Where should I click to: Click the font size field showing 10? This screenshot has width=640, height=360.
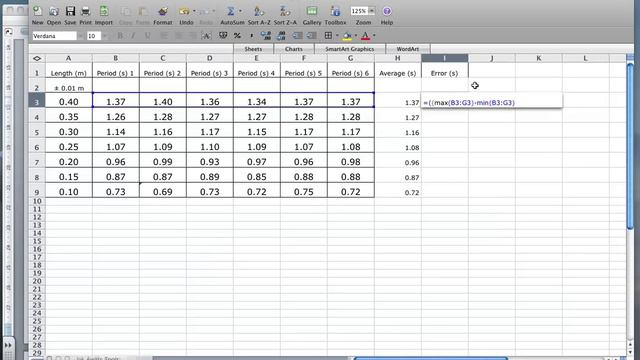coord(94,36)
